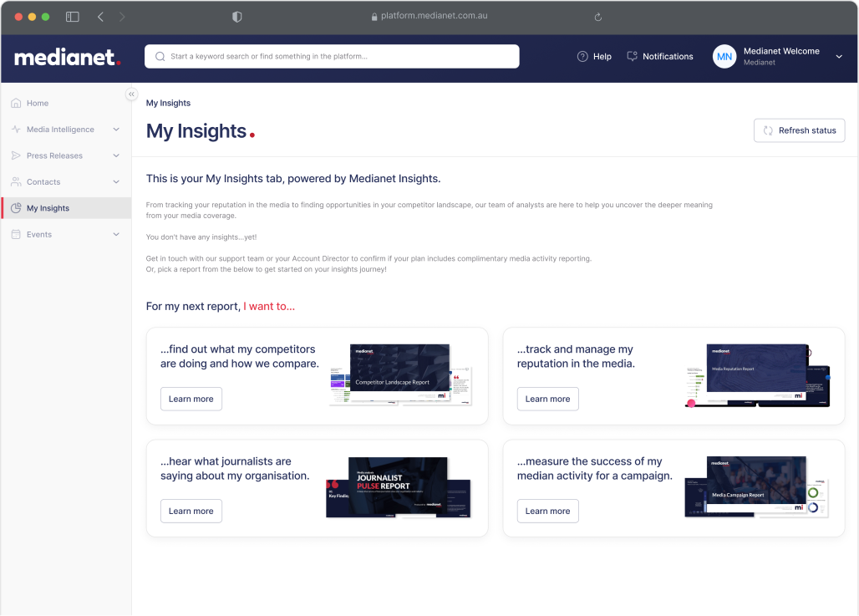The width and height of the screenshot is (859, 616).
Task: Click the Media Intelligence sidebar icon
Action: [14, 130]
